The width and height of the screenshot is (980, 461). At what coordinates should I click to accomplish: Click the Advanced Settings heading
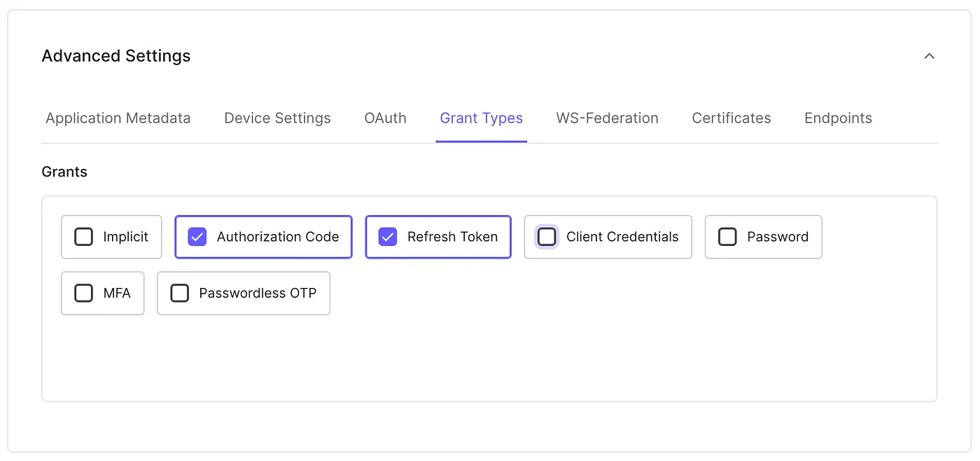(116, 56)
